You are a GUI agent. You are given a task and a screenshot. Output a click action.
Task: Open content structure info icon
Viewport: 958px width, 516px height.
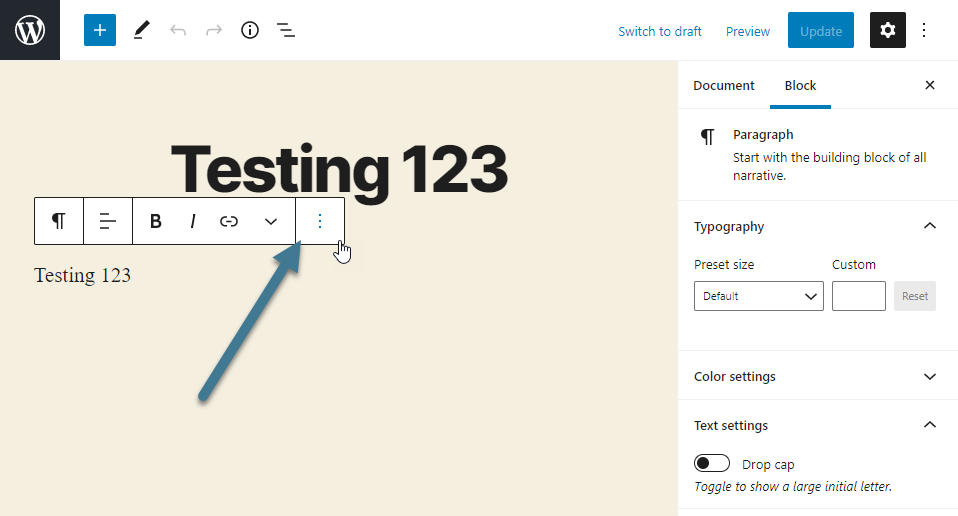(250, 30)
